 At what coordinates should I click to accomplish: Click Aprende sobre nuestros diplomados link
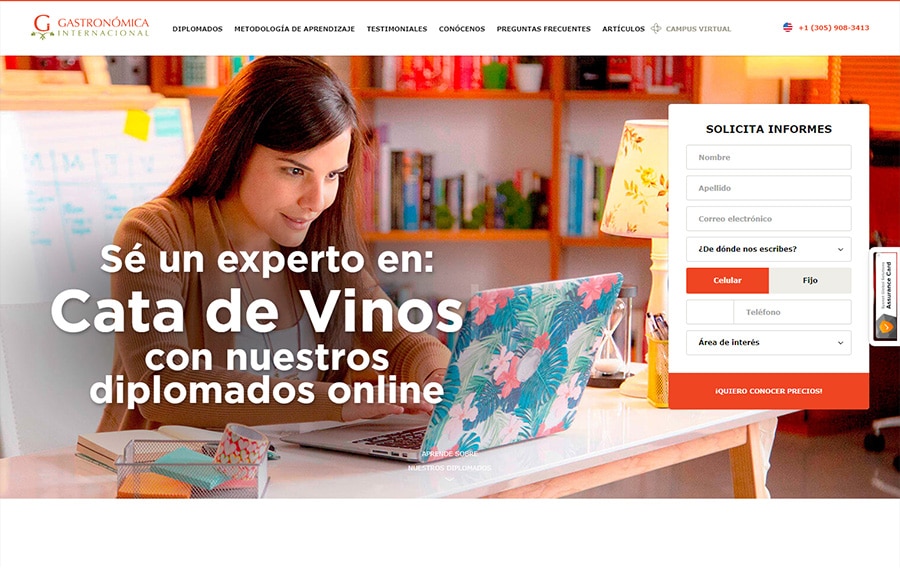click(x=449, y=461)
